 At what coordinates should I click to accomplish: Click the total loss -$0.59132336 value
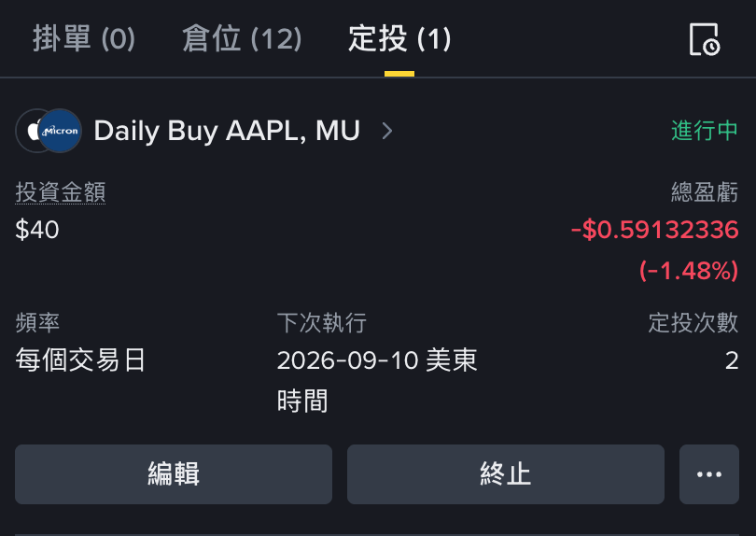655,230
